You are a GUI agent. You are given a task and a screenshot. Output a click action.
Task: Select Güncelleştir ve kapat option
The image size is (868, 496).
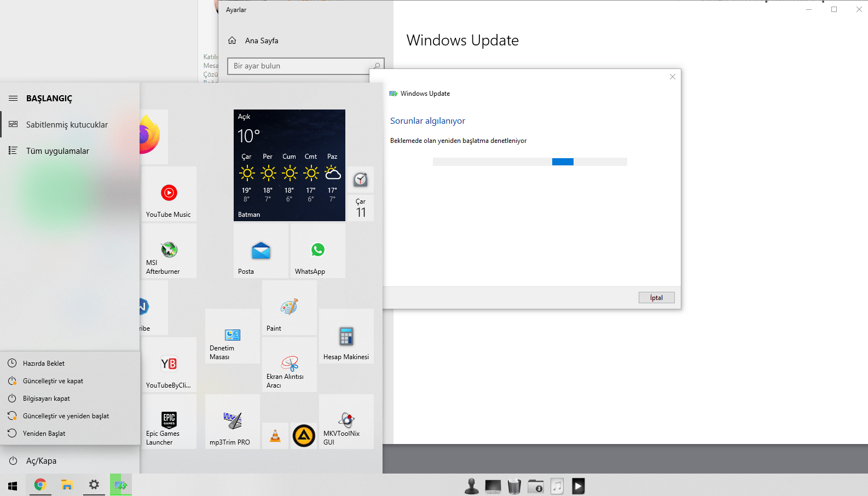70,381
